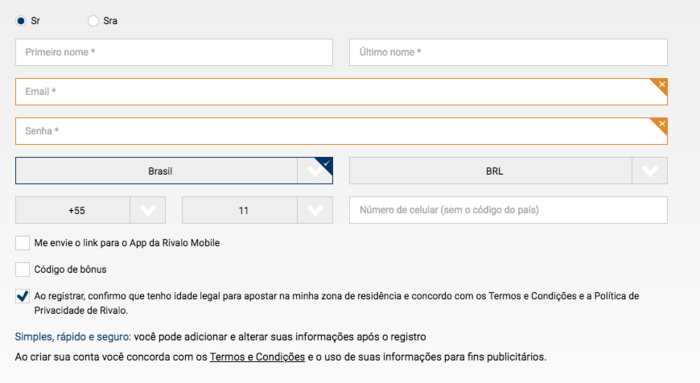The width and height of the screenshot is (700, 383).
Task: Focus the Senha password field
Action: [342, 131]
